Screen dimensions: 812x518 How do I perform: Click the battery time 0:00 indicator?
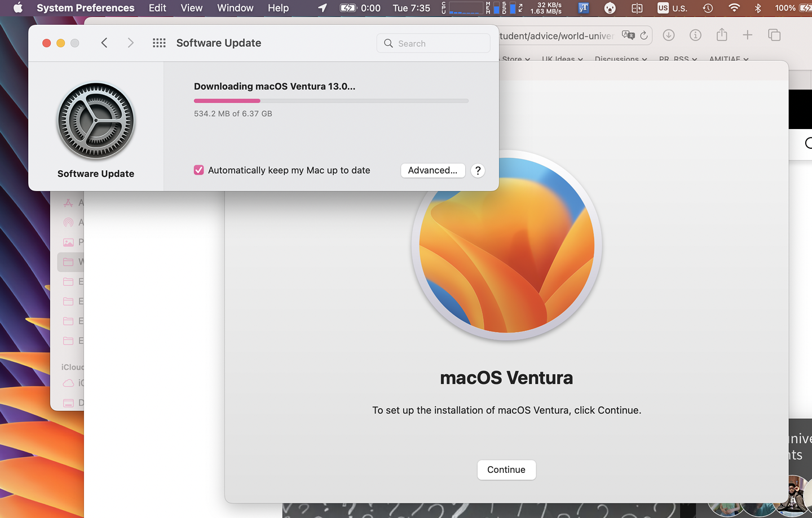(x=360, y=8)
